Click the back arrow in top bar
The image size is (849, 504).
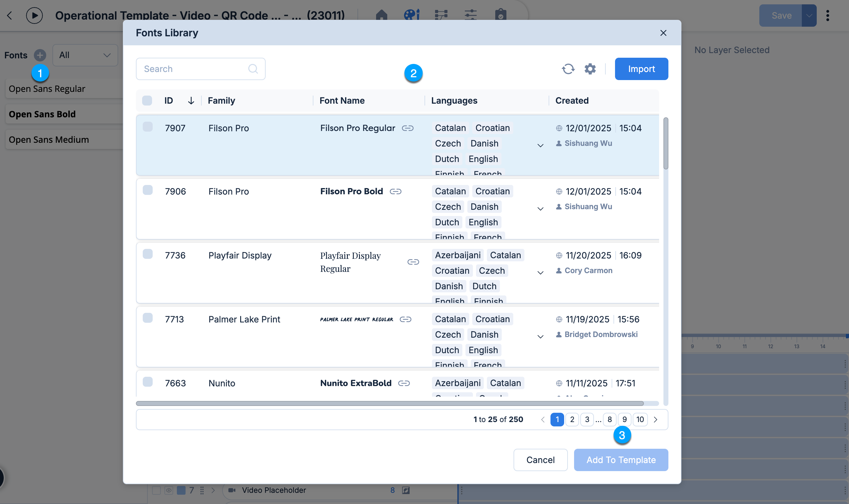coord(10,16)
